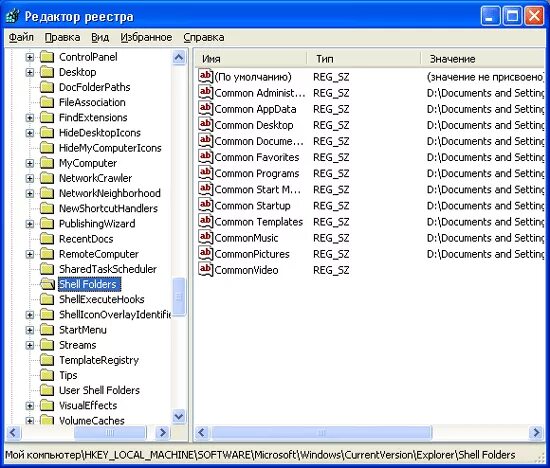550x468 pixels.
Task: Expand the RemoteComputer key
Action: click(30, 254)
